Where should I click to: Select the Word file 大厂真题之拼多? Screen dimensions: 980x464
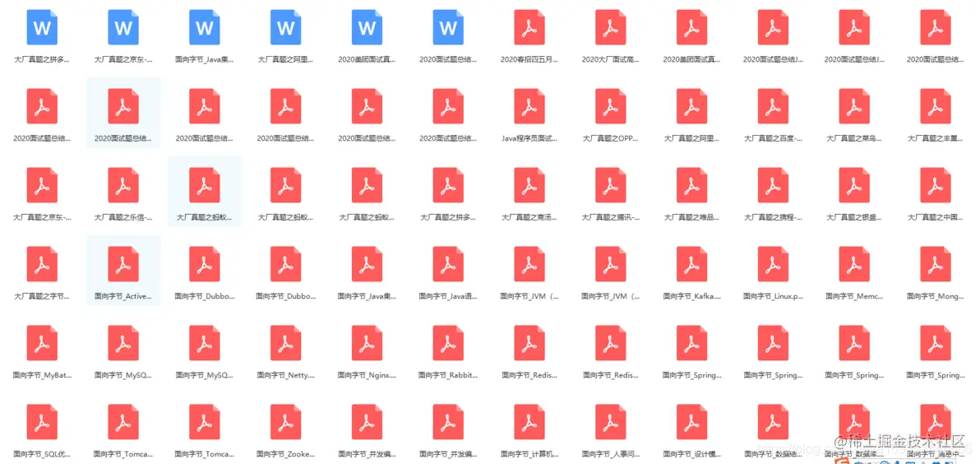42,28
